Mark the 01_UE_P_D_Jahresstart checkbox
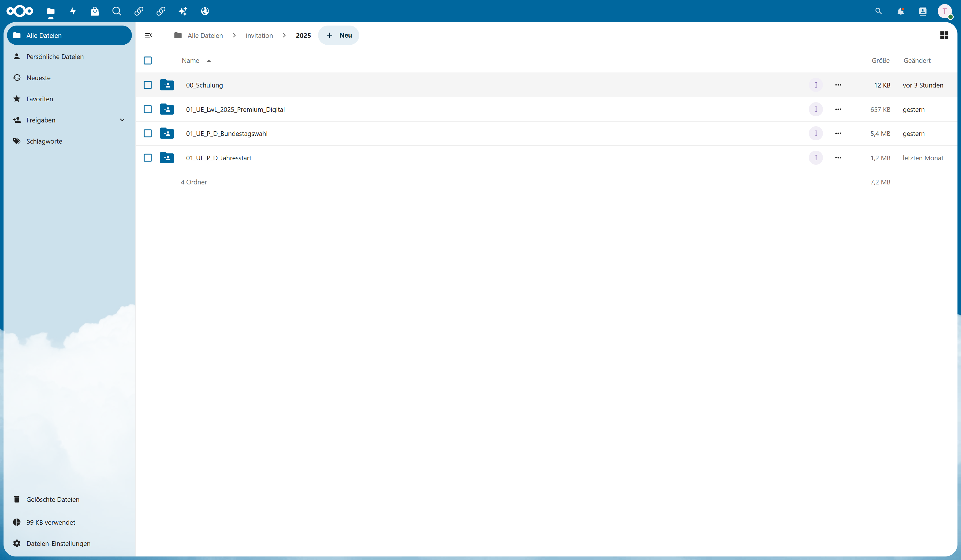 (x=148, y=158)
